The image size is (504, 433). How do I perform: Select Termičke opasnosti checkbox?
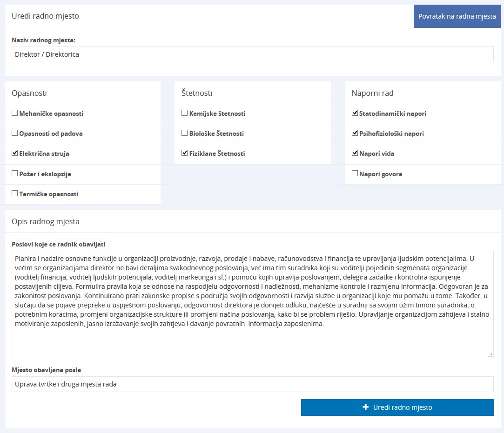point(15,193)
